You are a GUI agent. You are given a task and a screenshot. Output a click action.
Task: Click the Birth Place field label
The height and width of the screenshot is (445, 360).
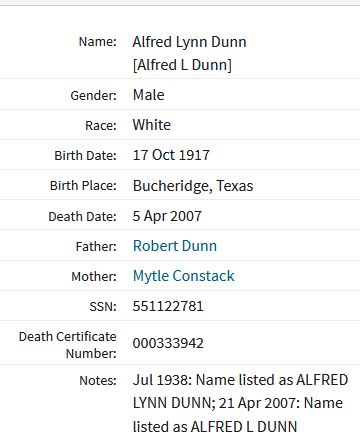[x=83, y=186]
